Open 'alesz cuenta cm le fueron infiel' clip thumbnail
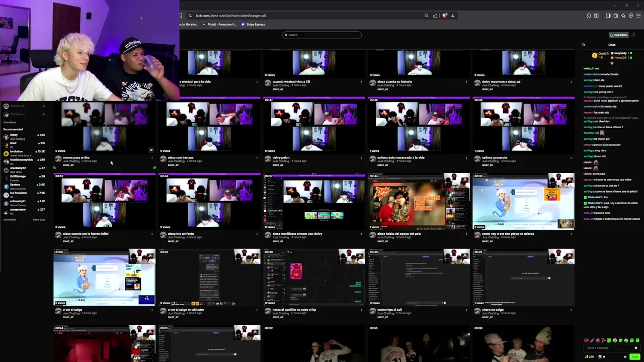 [105, 202]
